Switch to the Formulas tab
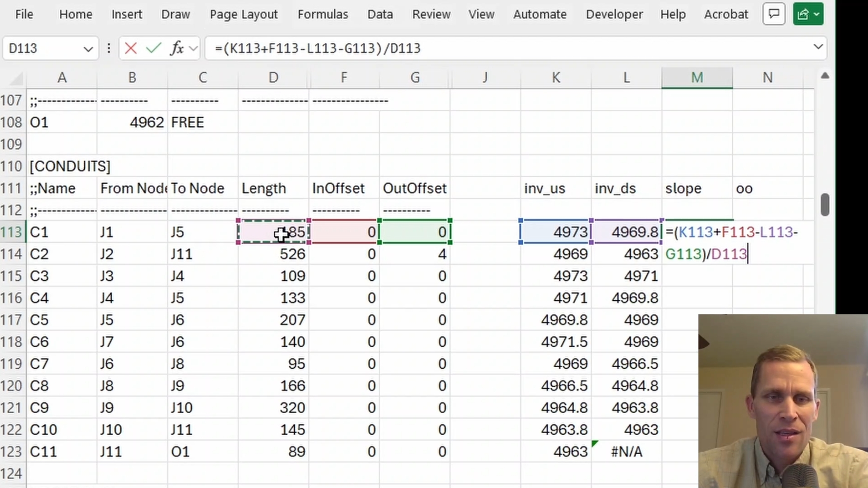Screen dimensions: 868x488 [323, 14]
